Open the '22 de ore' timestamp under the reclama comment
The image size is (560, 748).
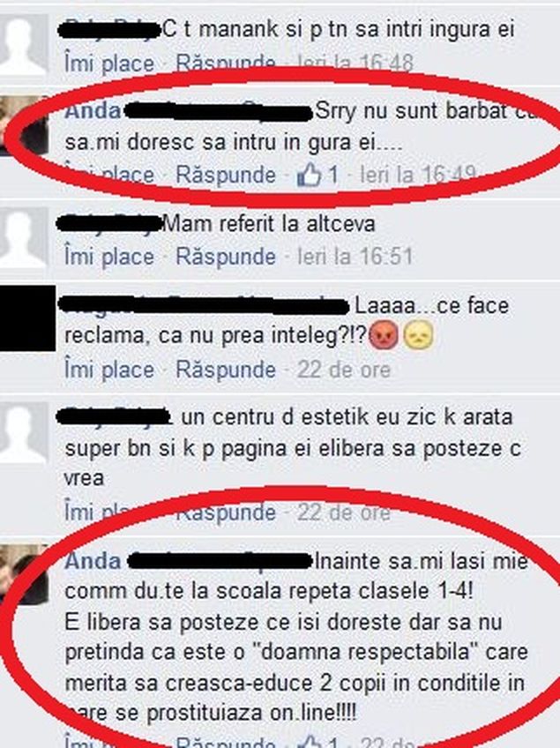344,370
